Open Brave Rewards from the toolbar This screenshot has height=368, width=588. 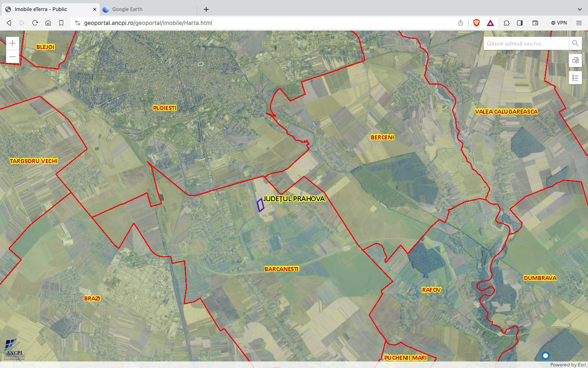tap(490, 23)
